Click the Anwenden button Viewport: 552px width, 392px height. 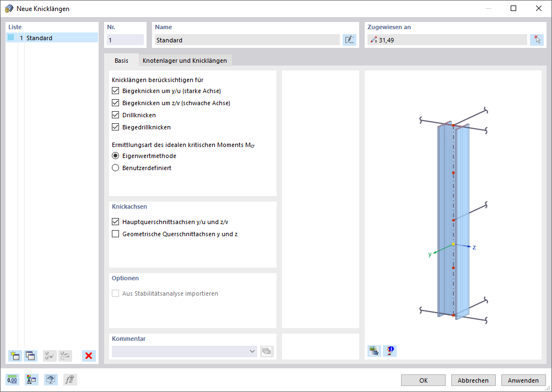523,380
